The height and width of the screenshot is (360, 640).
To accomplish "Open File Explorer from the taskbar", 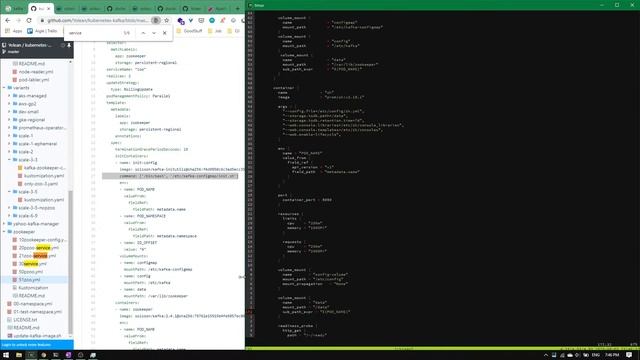I will click(19, 355).
